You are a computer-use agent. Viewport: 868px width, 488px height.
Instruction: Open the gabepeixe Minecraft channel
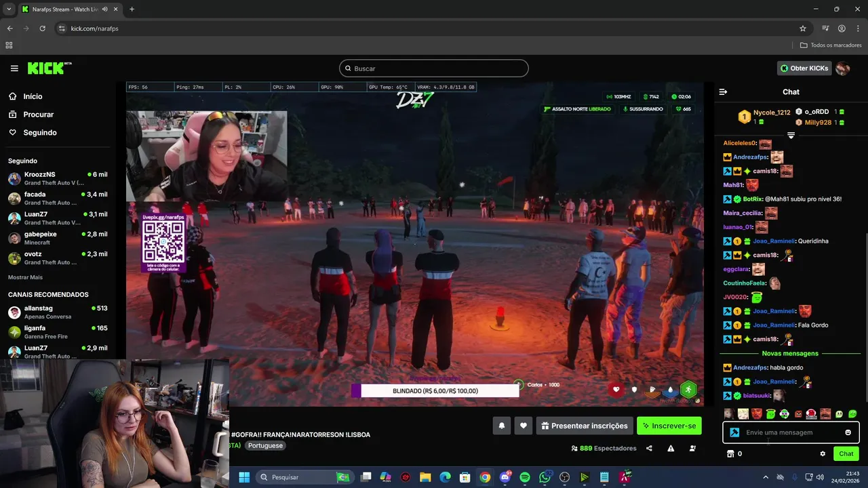pyautogui.click(x=58, y=238)
